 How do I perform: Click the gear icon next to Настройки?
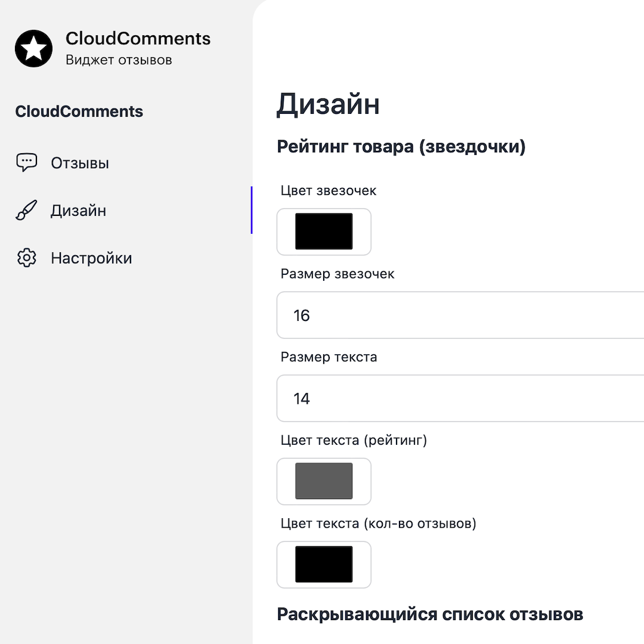[x=26, y=258]
